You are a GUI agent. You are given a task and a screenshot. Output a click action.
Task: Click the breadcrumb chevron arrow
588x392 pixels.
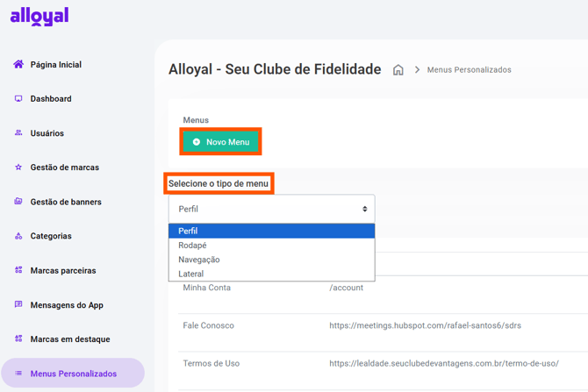point(417,69)
